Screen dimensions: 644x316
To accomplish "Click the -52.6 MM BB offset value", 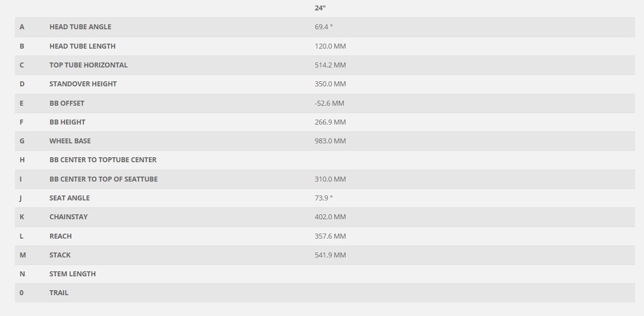I will coord(329,103).
